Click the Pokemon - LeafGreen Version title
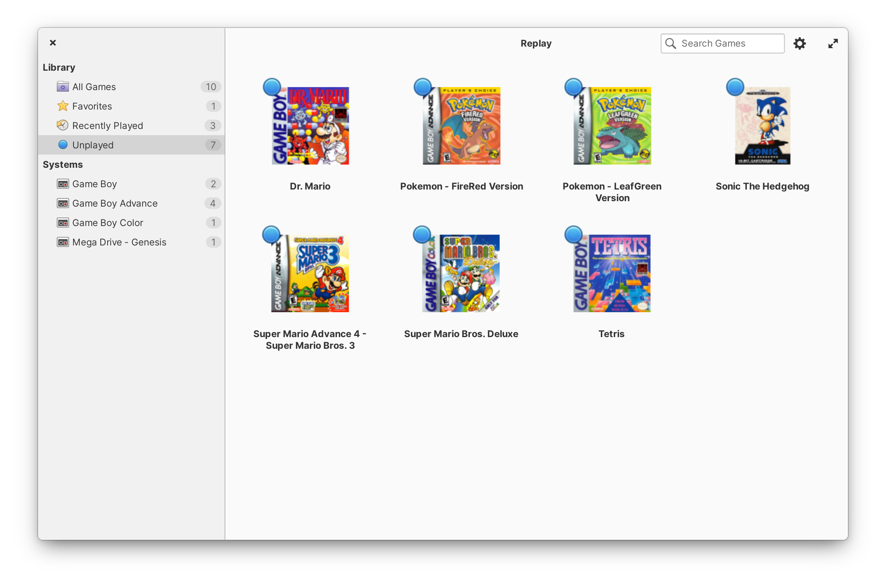The height and width of the screenshot is (588, 886). tap(612, 192)
